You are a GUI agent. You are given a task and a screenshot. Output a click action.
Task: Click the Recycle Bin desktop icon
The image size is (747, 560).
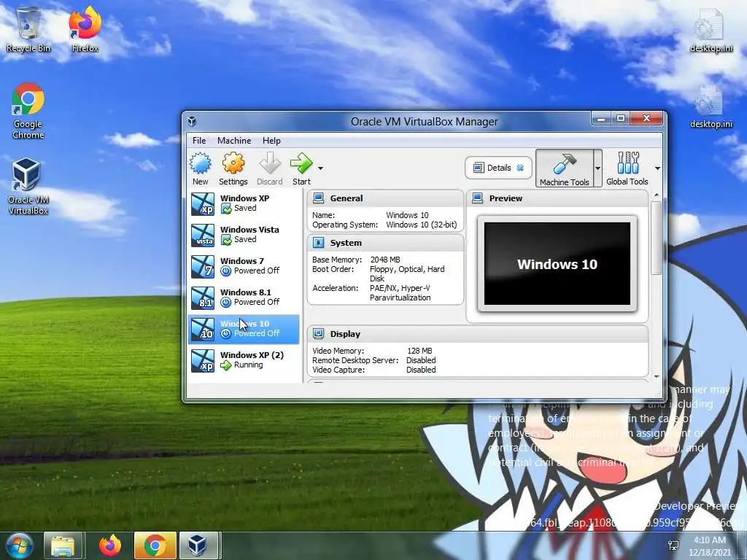click(x=28, y=29)
